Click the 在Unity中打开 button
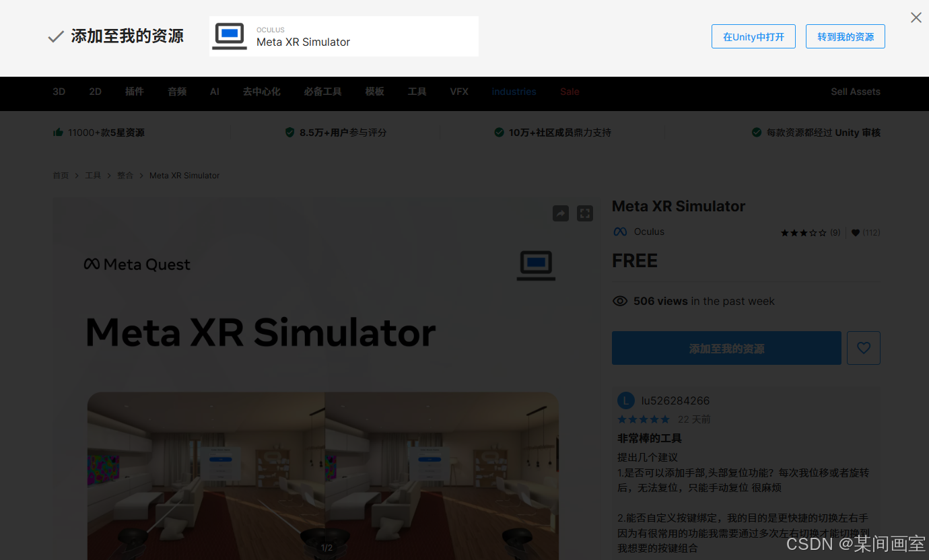This screenshot has height=560, width=929. [x=753, y=36]
